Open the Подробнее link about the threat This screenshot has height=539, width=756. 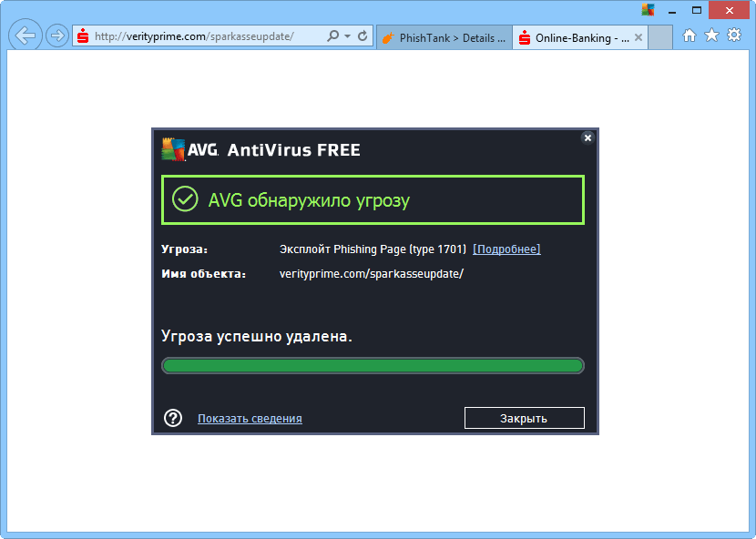(x=506, y=249)
